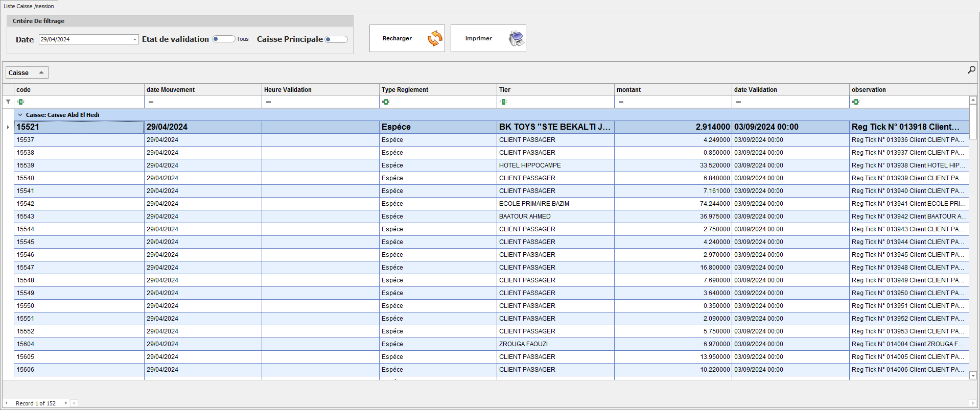Collapse the Caisse Abd El Hedi group
This screenshot has width=980, height=410.
point(20,115)
